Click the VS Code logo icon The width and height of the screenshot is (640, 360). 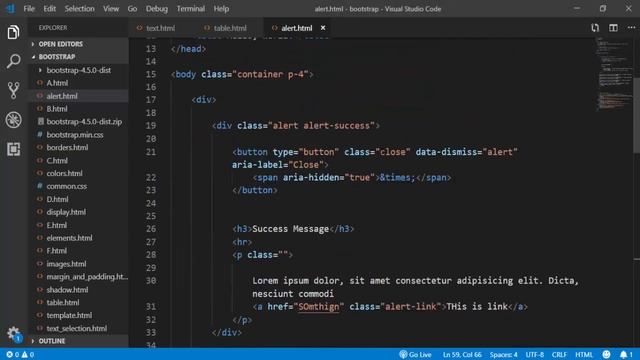[10, 9]
